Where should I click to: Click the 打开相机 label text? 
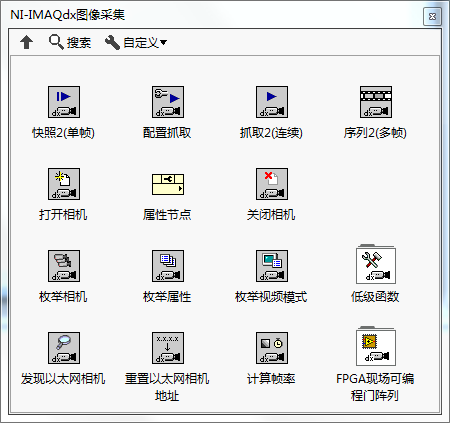click(63, 214)
